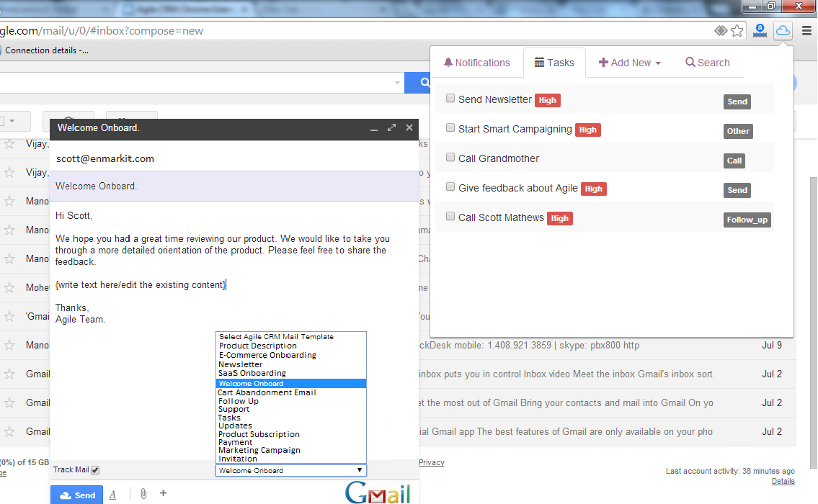Screen dimensions: 818x504
Task: Open the Privacy link
Action: 432,463
